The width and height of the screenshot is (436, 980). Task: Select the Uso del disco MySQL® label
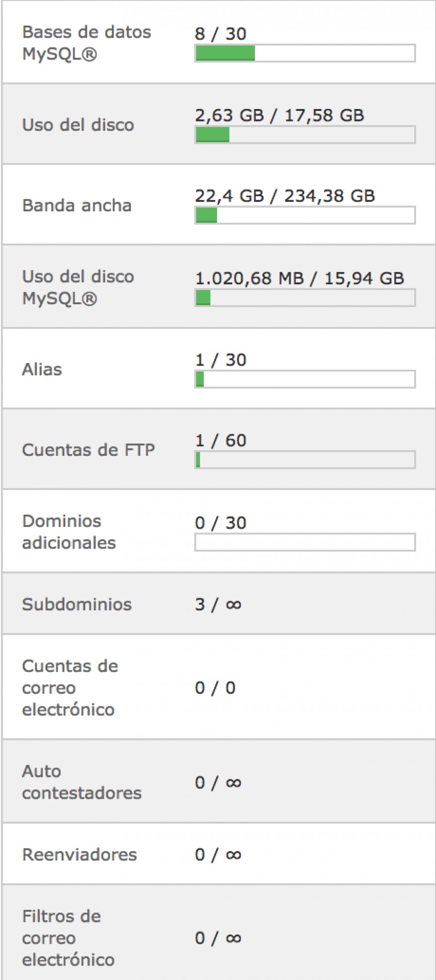[x=78, y=287]
